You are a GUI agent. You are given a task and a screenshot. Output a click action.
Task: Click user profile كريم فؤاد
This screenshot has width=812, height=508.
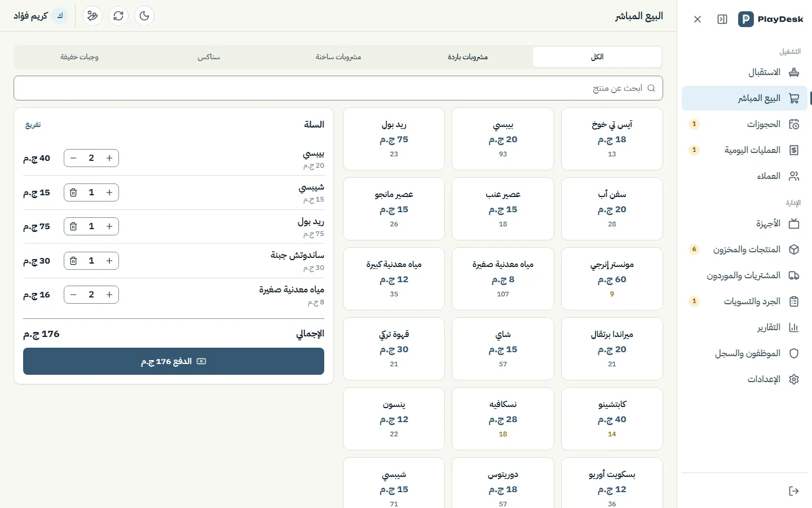tap(41, 16)
